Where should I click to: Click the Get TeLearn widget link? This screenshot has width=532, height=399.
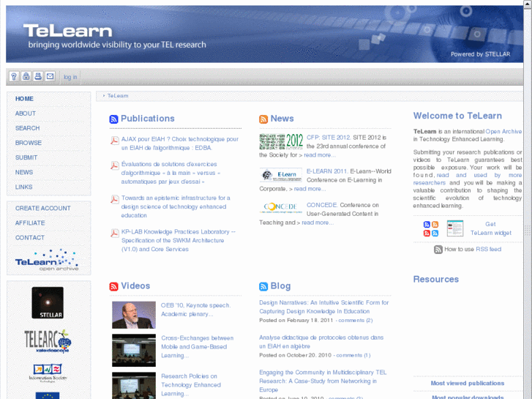(x=490, y=228)
